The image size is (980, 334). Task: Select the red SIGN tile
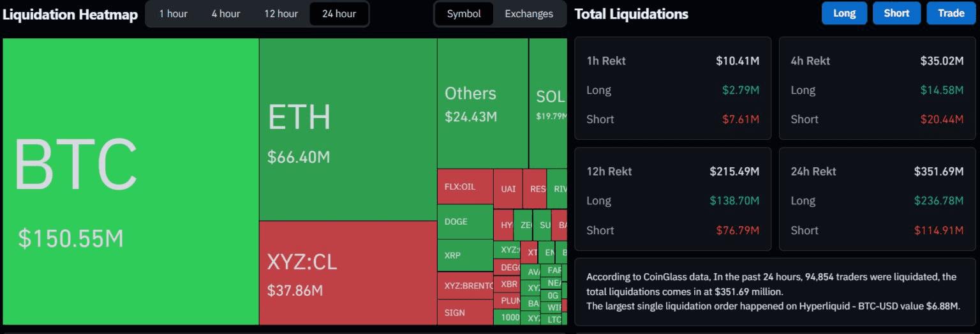coord(465,312)
